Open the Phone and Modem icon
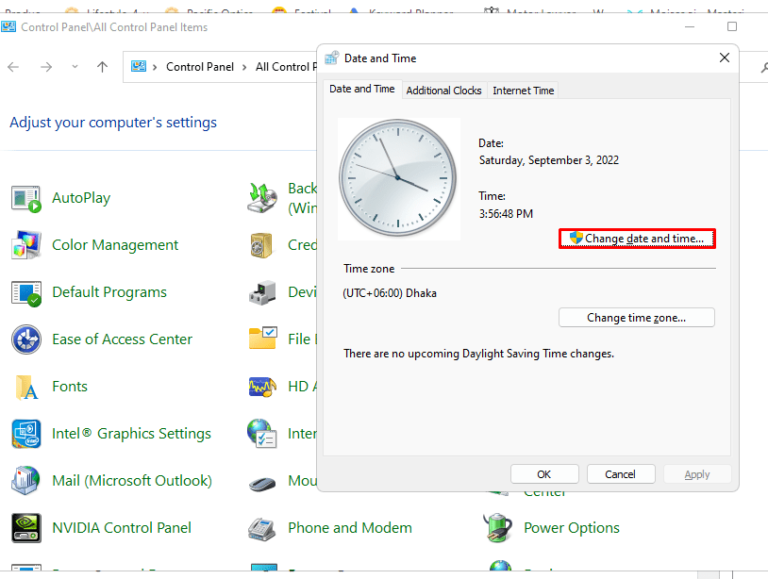The width and height of the screenshot is (768, 579). click(x=262, y=528)
